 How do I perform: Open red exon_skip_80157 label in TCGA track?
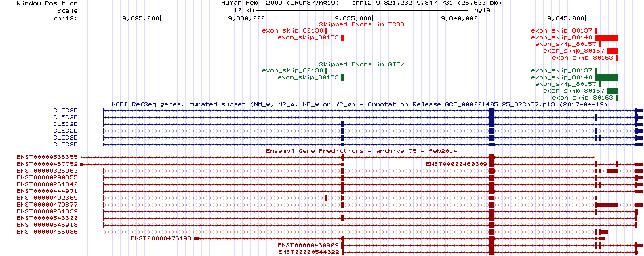coord(565,44)
